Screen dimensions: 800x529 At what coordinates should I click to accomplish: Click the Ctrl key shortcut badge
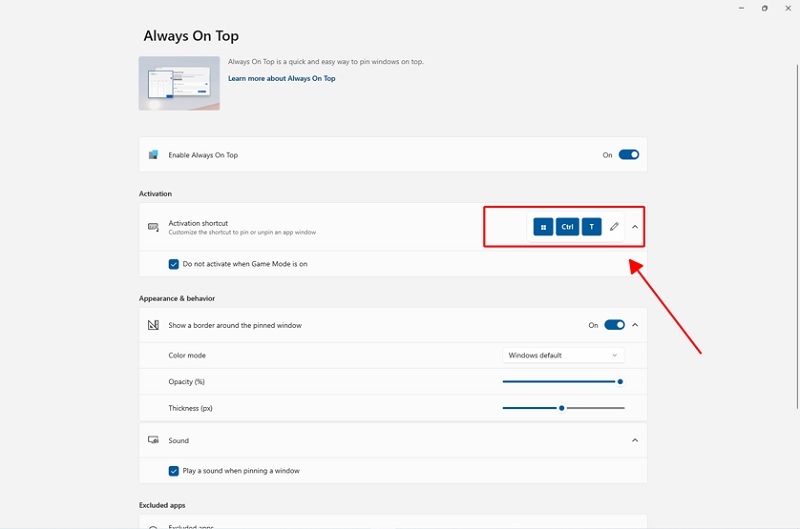[567, 227]
